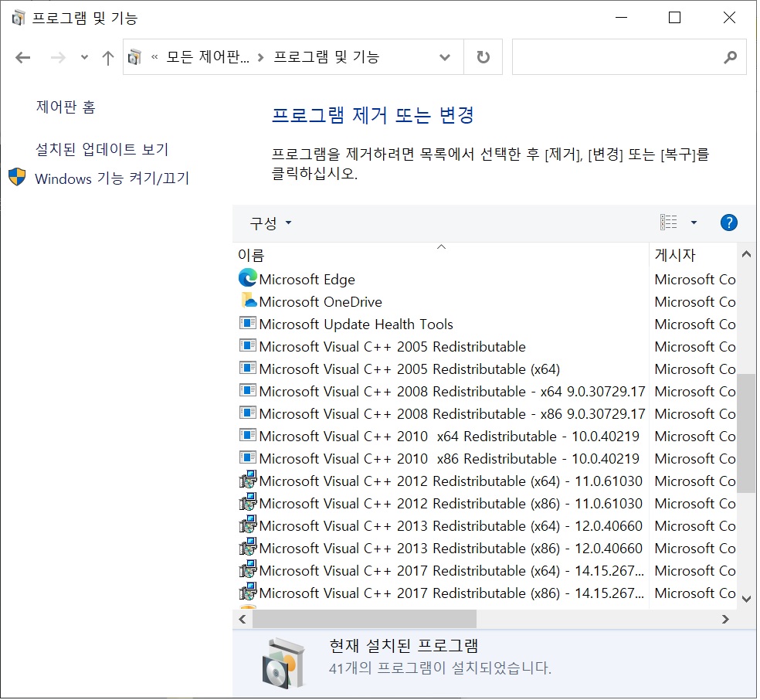Viewport: 760px width, 700px height.
Task: Select Microsoft OneDrive icon
Action: point(249,301)
